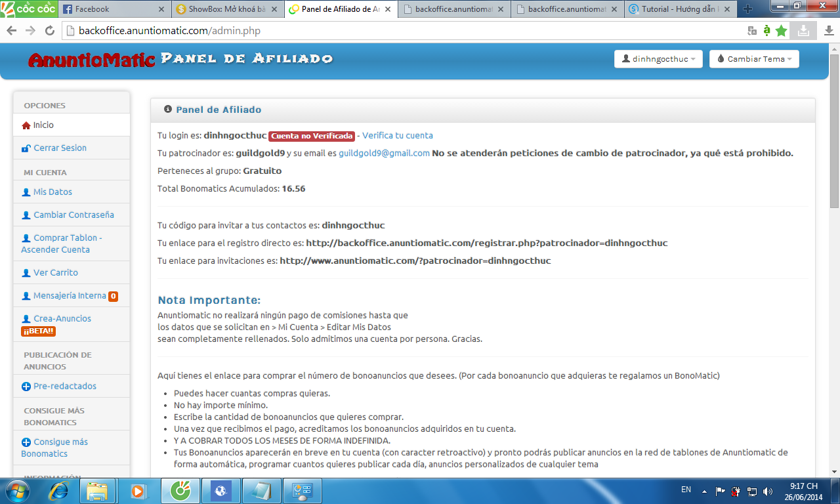Open Consigue más Bonomatics link
840x504 pixels.
click(x=72, y=448)
